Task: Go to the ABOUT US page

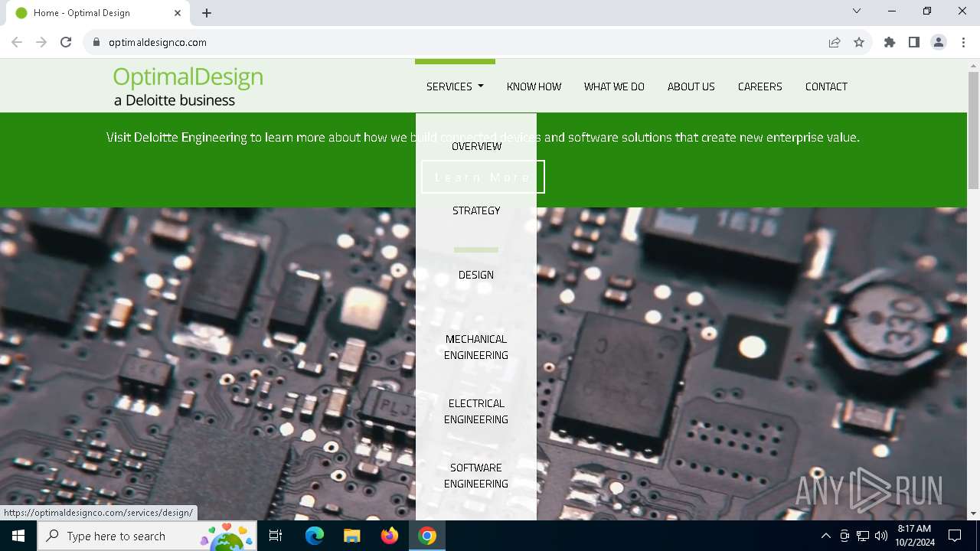Action: 691,86
